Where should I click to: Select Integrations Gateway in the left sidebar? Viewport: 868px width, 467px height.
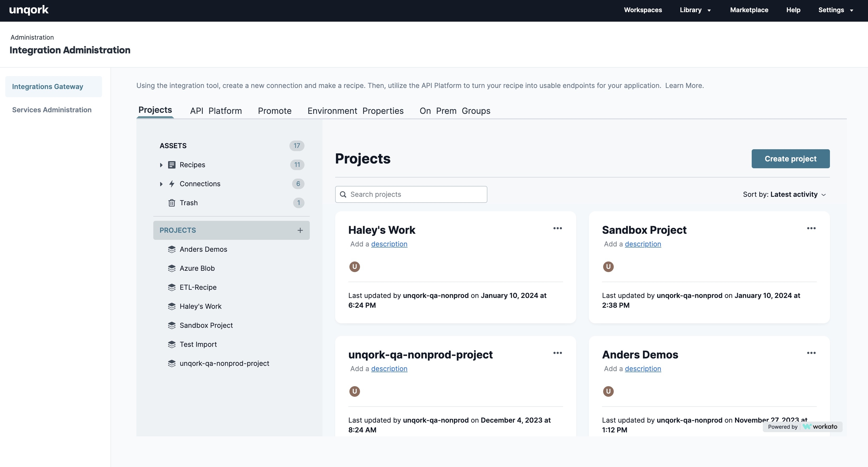54,87
